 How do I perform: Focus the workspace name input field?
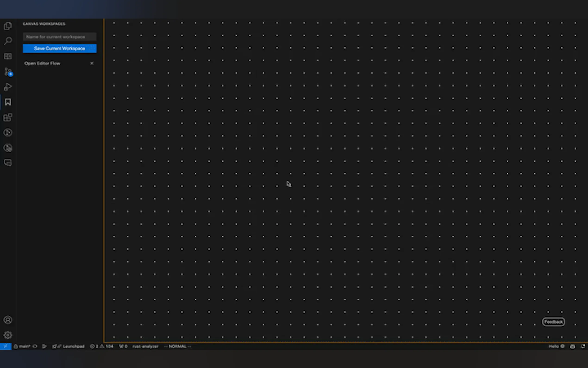59,37
